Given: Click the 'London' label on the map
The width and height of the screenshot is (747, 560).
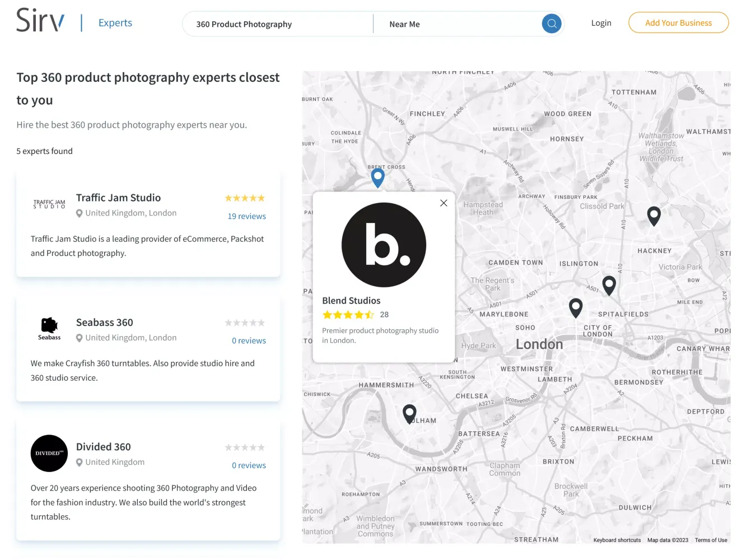Looking at the screenshot, I should [539, 344].
